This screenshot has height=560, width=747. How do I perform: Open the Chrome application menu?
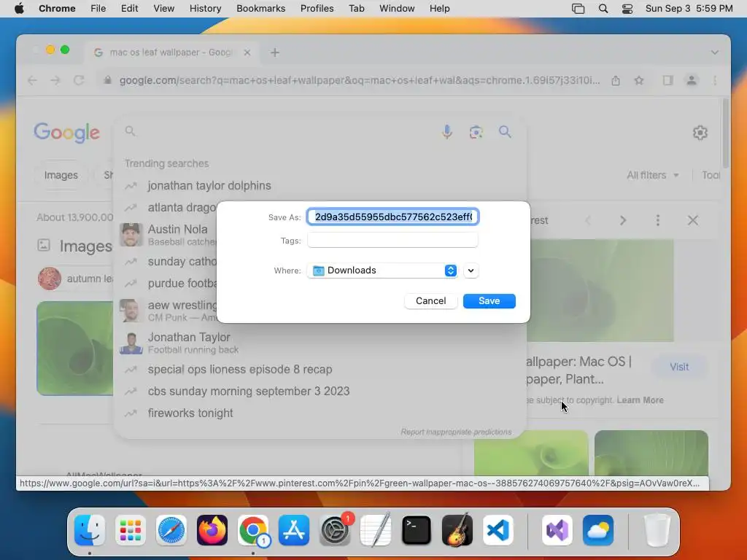click(57, 9)
